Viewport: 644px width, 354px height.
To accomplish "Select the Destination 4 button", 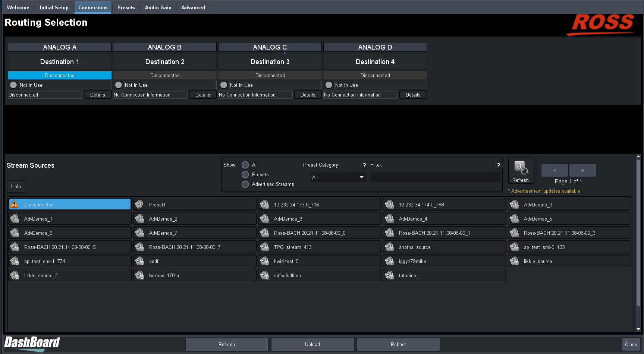I will [375, 62].
